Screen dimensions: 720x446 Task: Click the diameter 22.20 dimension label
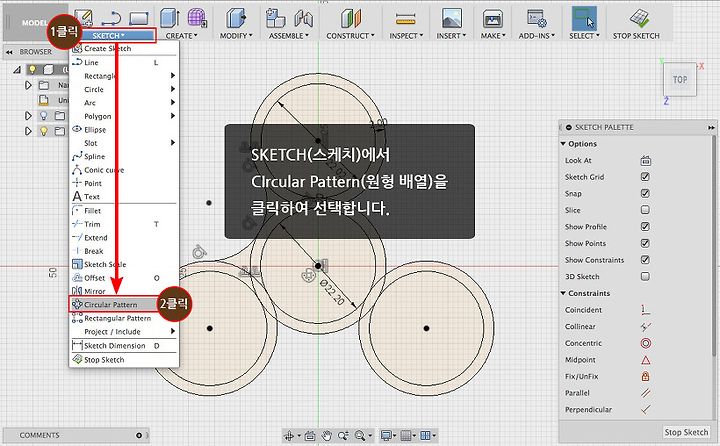(332, 292)
